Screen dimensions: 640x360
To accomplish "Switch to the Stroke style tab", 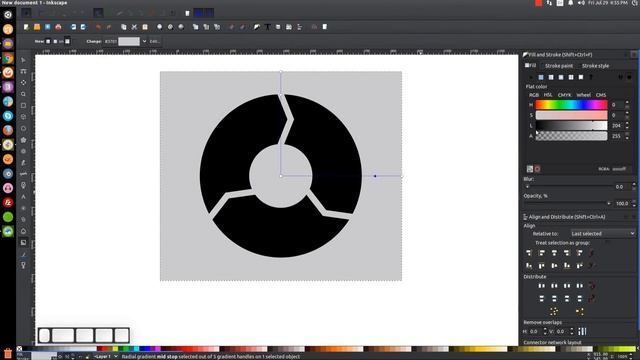I will pos(595,66).
